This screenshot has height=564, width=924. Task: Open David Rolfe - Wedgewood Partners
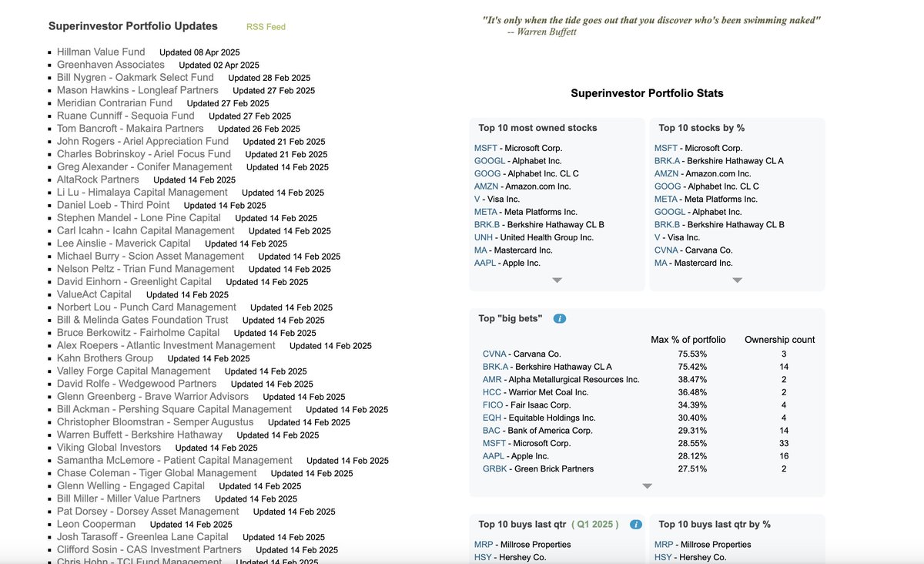pos(136,383)
